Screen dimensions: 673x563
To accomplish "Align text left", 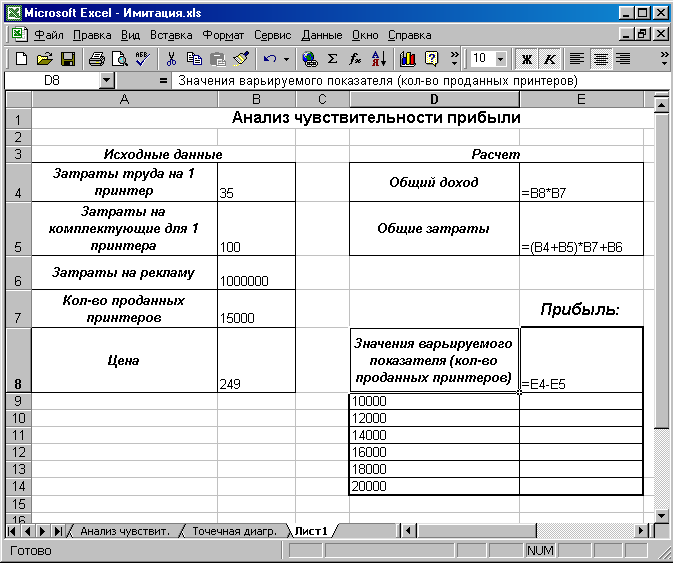I will pyautogui.click(x=577, y=59).
